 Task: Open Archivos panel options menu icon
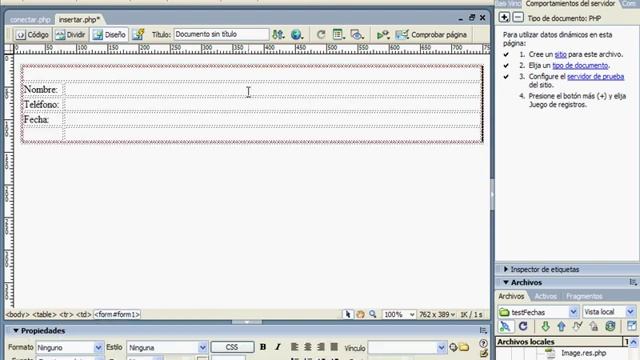[x=633, y=282]
